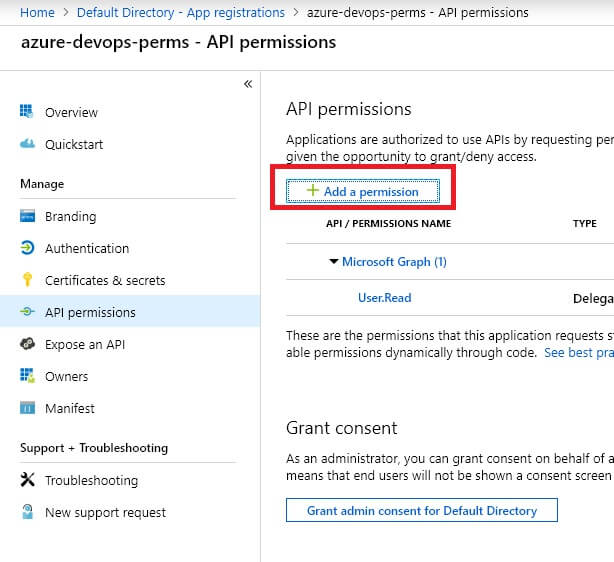614x562 pixels.
Task: Click the TYPE column header
Action: [x=585, y=223]
